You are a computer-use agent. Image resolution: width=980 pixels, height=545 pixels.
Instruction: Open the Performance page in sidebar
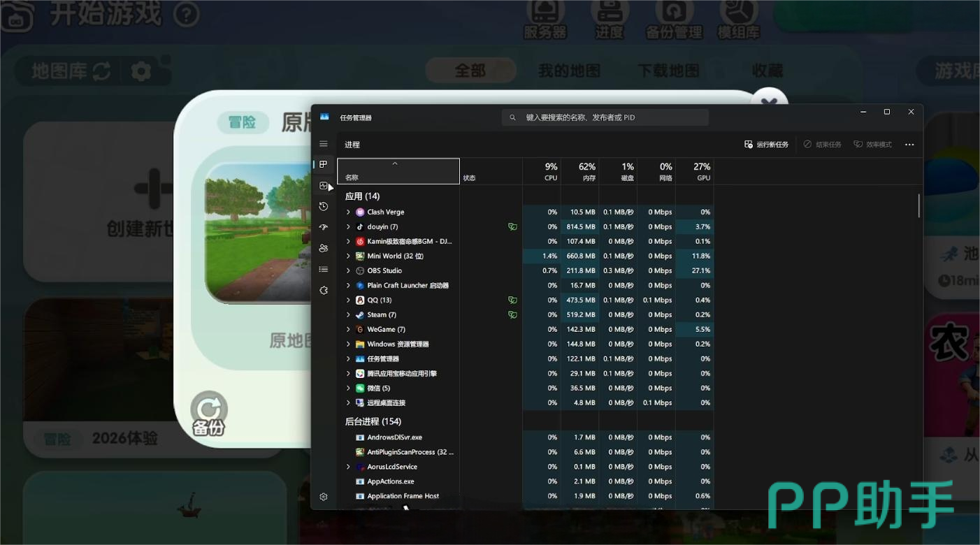click(x=324, y=186)
